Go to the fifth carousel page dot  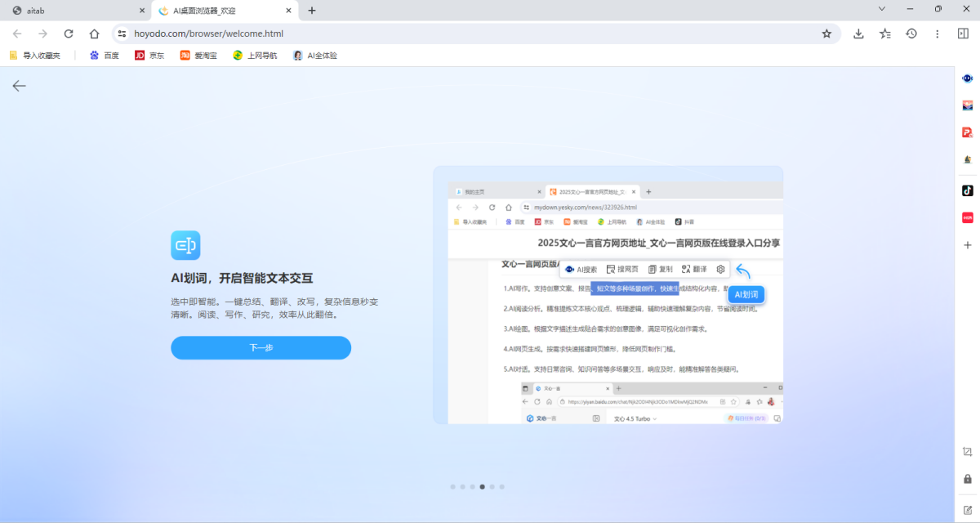point(492,486)
